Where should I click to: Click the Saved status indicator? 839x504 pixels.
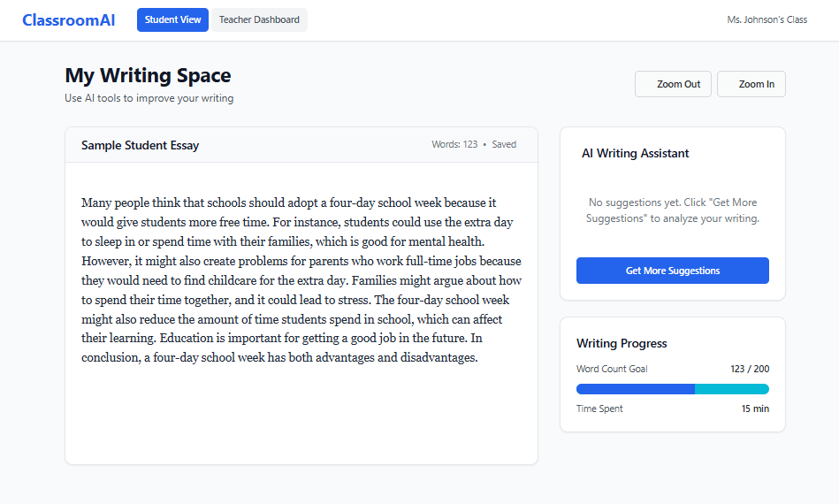point(504,144)
